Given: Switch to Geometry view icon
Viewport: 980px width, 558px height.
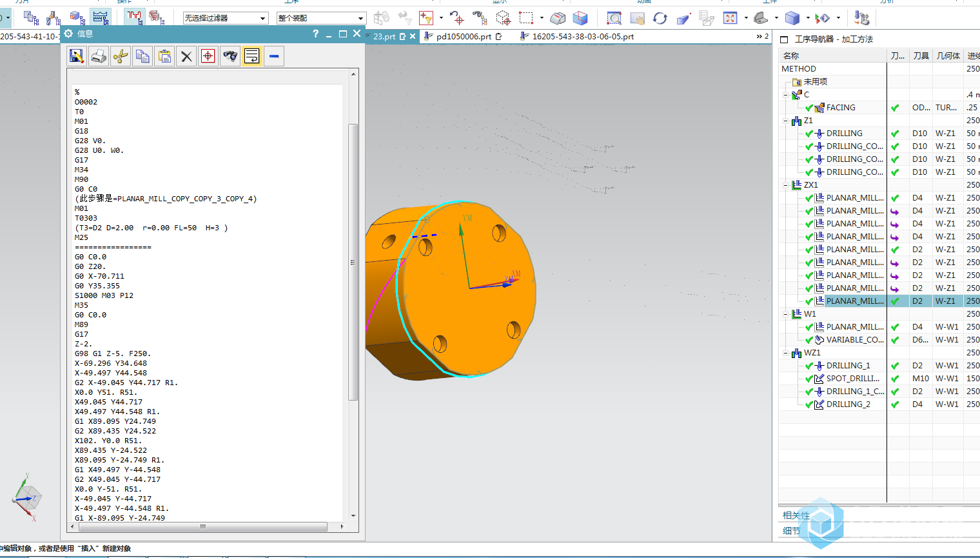Looking at the screenshot, I should coord(77,17).
